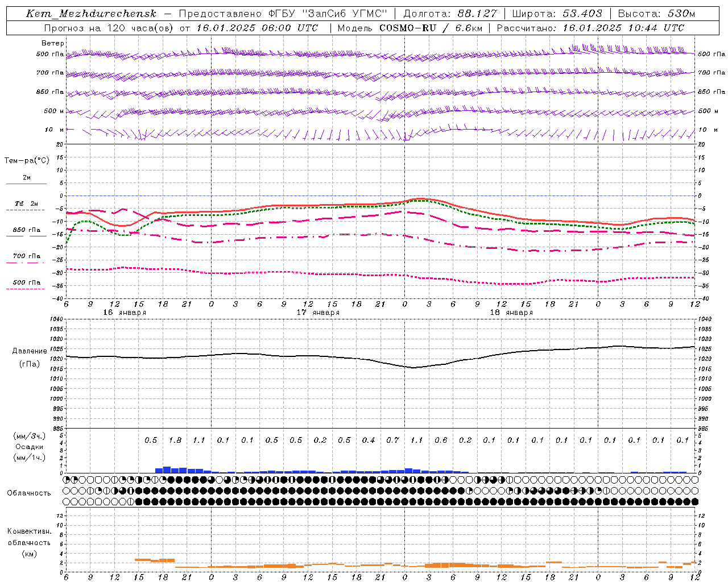The height and width of the screenshot is (582, 728).
Task: Click the Тем-ра(°C) chart label
Action: [27, 161]
